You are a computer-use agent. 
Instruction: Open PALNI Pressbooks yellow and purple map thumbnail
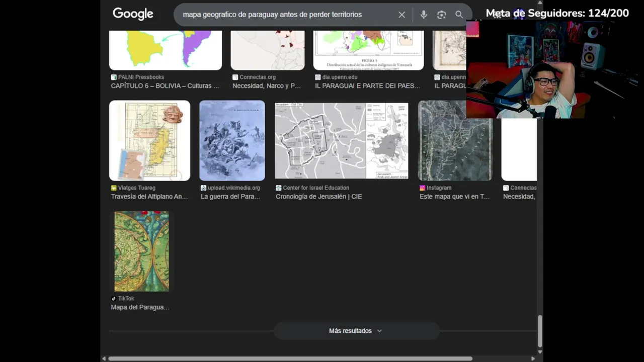166,50
